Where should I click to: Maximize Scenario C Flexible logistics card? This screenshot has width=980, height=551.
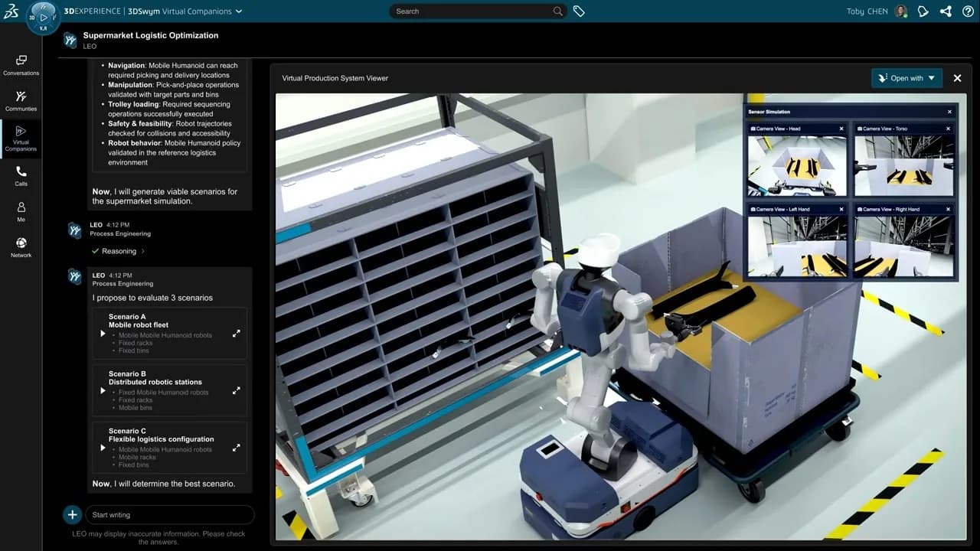tap(237, 448)
